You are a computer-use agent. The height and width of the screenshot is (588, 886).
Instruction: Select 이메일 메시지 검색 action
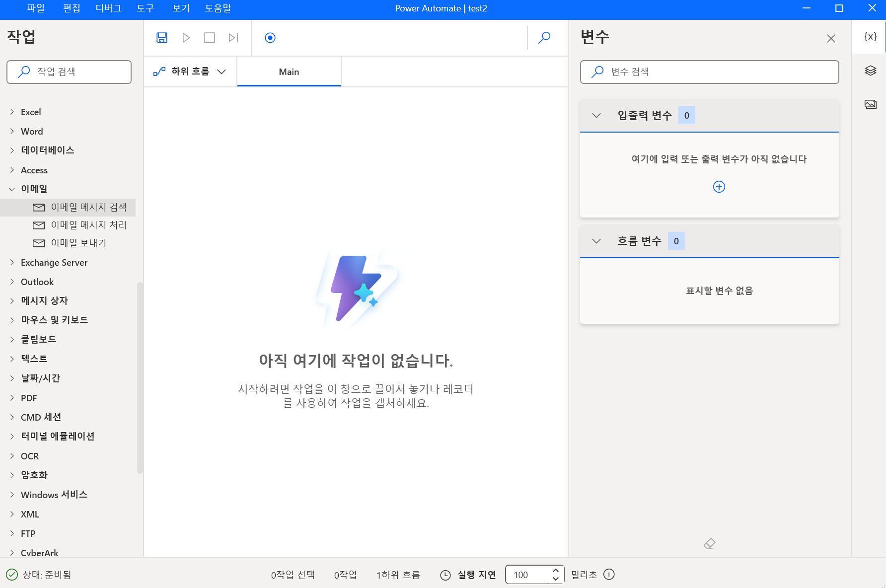[68, 207]
